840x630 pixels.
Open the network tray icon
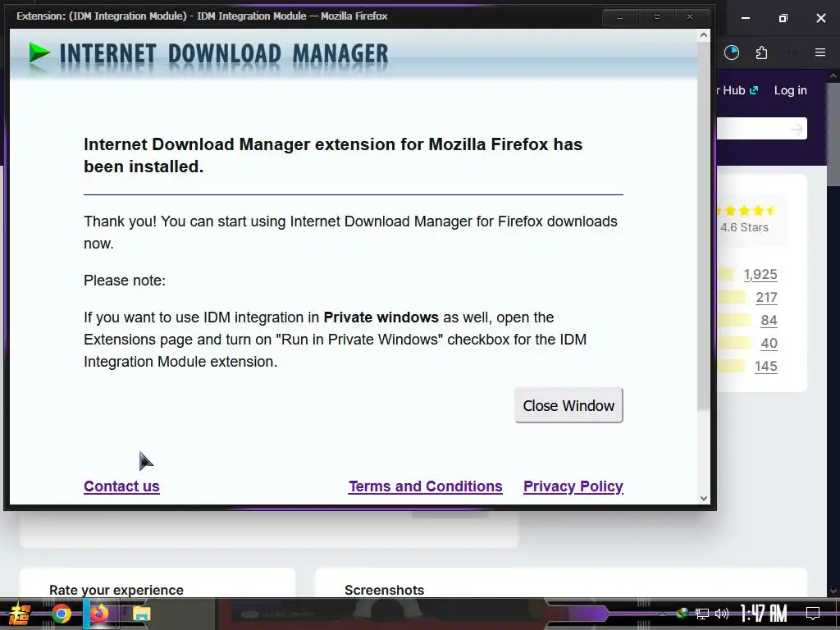pos(702,614)
